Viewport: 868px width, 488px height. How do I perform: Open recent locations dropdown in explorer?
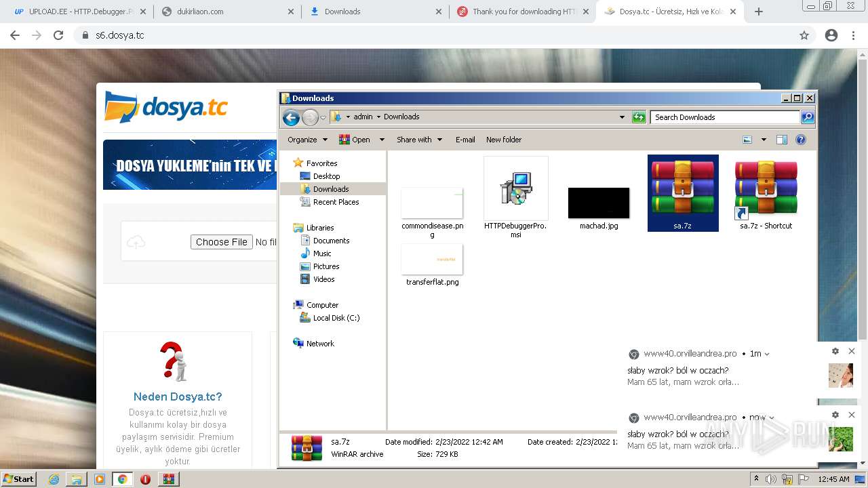[x=323, y=117]
